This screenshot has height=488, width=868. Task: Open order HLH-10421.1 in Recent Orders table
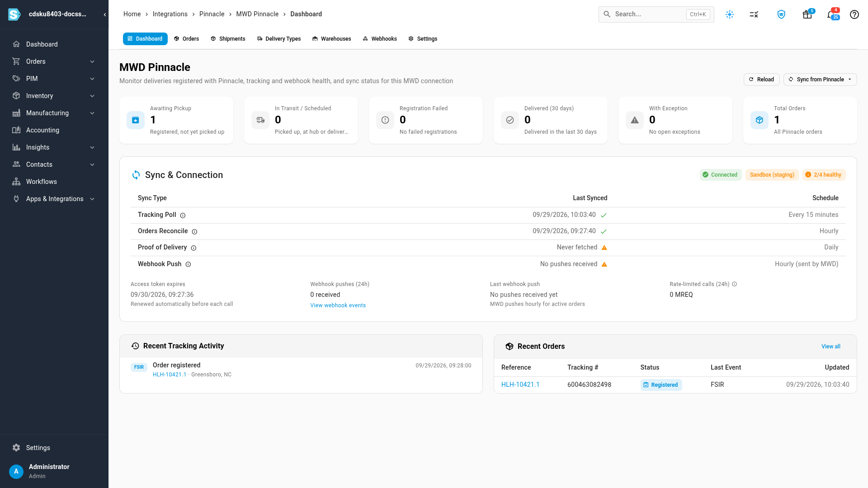coord(520,385)
